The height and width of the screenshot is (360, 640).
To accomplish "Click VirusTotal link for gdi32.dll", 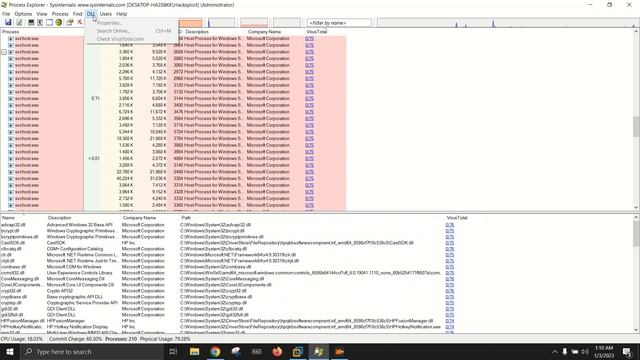I will (449, 309).
